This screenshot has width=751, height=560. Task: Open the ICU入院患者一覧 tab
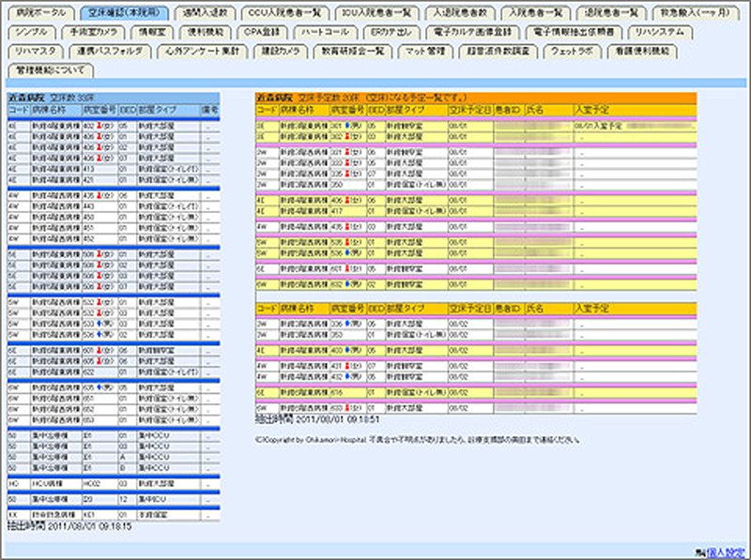coord(376,13)
